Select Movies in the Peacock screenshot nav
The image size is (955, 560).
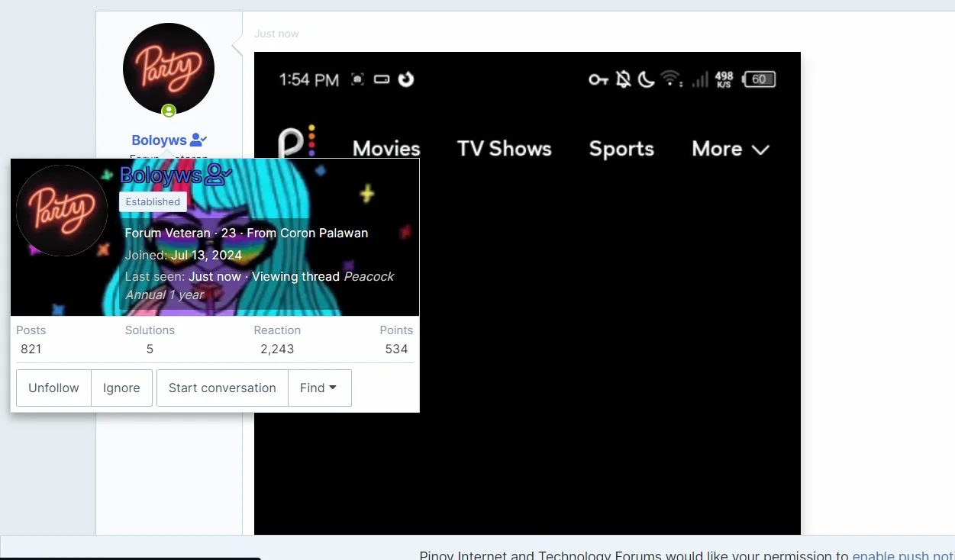(386, 149)
